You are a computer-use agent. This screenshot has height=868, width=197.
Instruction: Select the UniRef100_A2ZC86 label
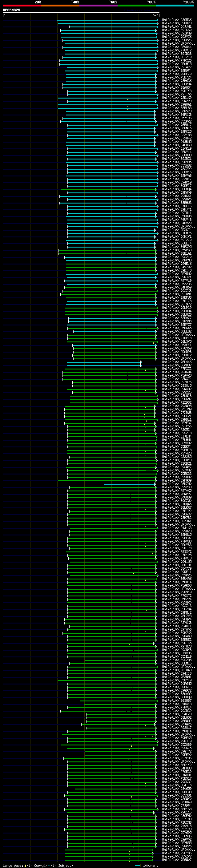[x=177, y=758]
